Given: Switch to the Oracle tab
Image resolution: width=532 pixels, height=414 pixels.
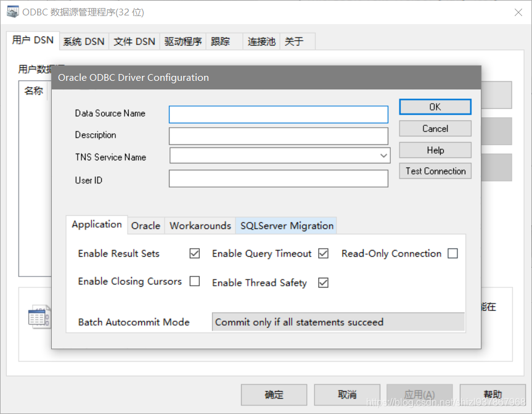Looking at the screenshot, I should click(146, 226).
